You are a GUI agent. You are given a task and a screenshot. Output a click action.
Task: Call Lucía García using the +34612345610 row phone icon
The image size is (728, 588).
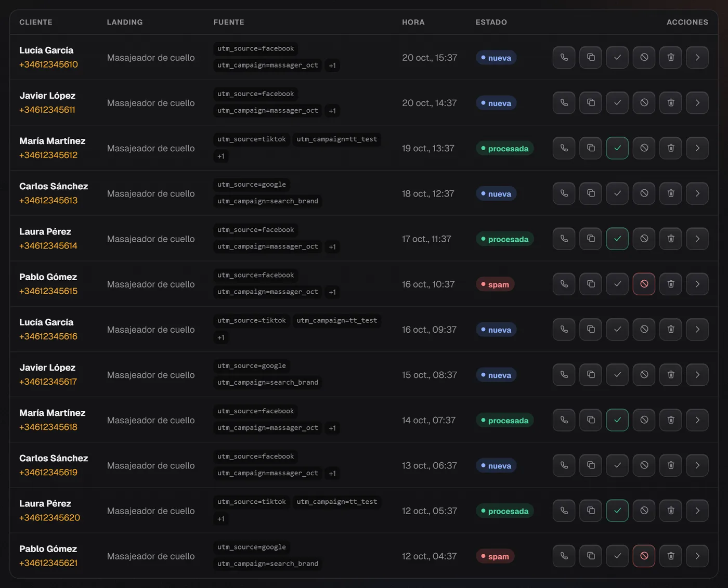click(x=564, y=57)
